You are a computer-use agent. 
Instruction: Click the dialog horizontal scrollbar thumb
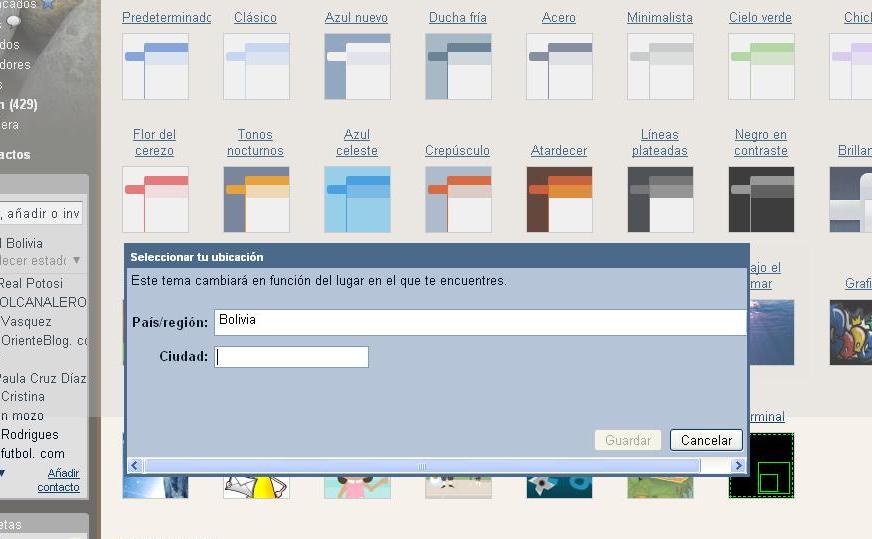point(422,466)
